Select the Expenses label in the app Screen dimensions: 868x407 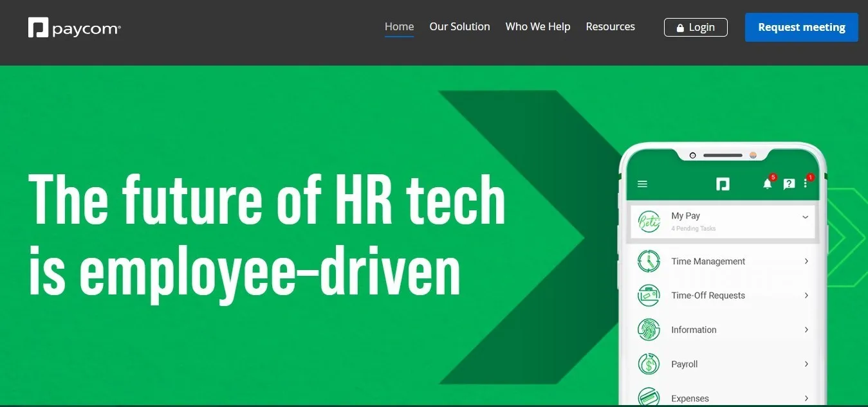pyautogui.click(x=690, y=399)
